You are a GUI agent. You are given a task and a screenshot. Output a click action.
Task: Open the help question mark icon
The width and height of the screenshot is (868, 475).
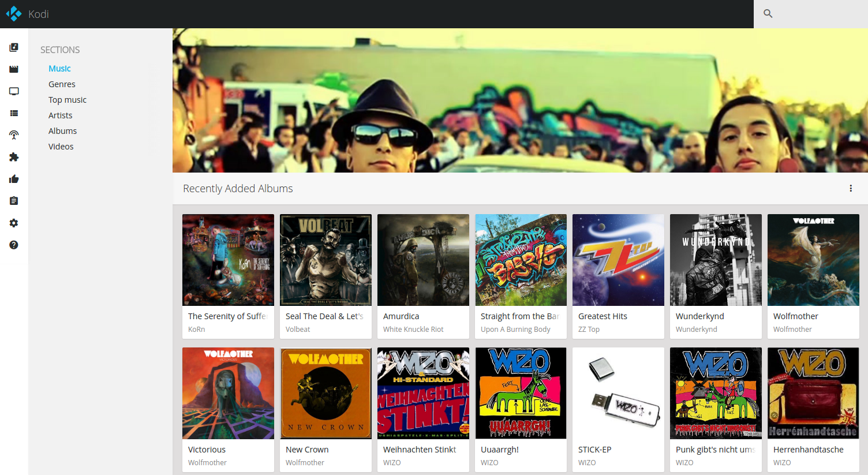pos(14,245)
